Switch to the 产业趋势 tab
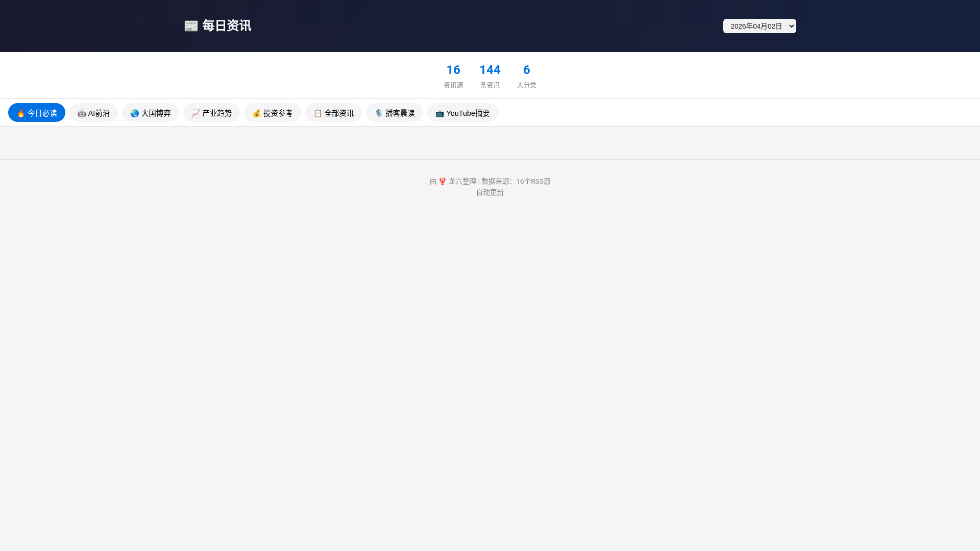The height and width of the screenshot is (551, 980). (x=211, y=113)
